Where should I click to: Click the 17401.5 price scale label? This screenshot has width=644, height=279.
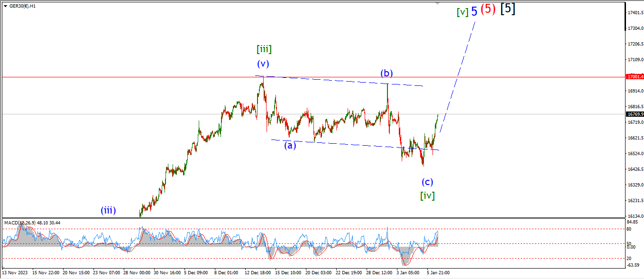(635, 13)
